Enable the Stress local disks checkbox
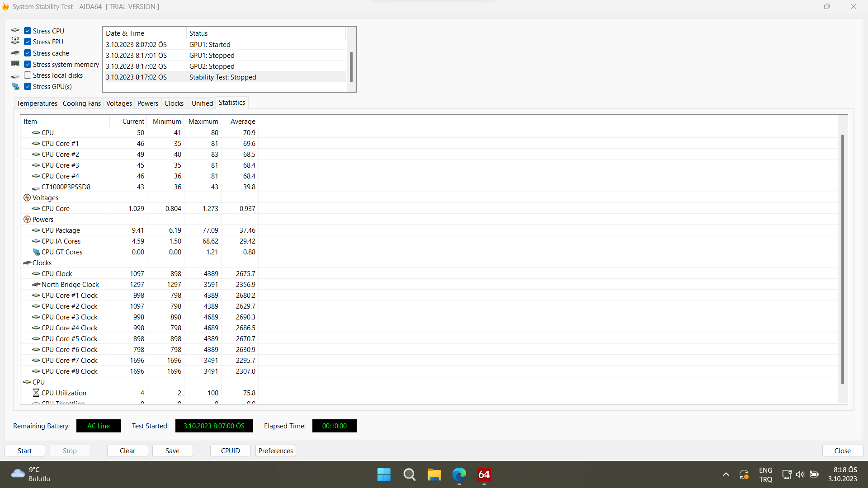 (x=28, y=75)
